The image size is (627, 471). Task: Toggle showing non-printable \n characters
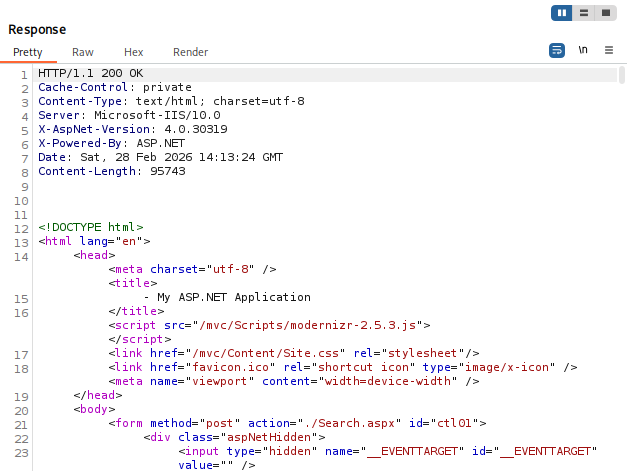583,50
